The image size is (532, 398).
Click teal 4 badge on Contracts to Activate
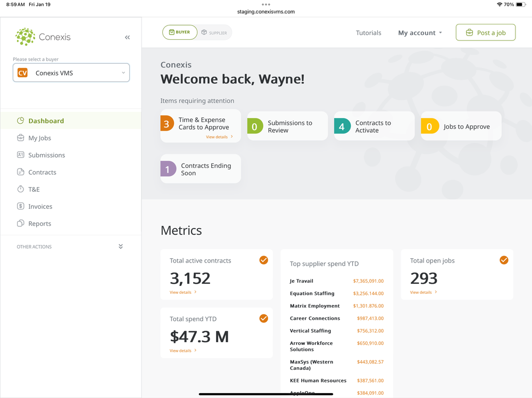coord(342,126)
